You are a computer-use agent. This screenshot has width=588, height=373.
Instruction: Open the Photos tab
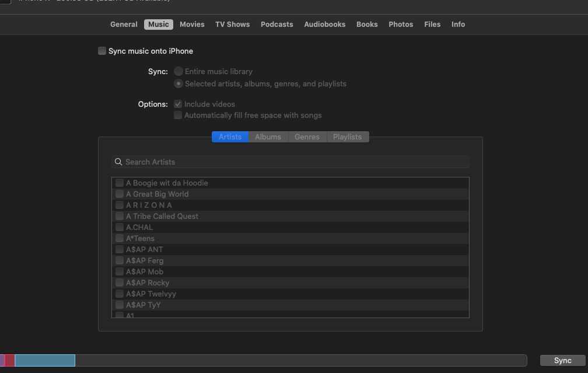pyautogui.click(x=401, y=25)
